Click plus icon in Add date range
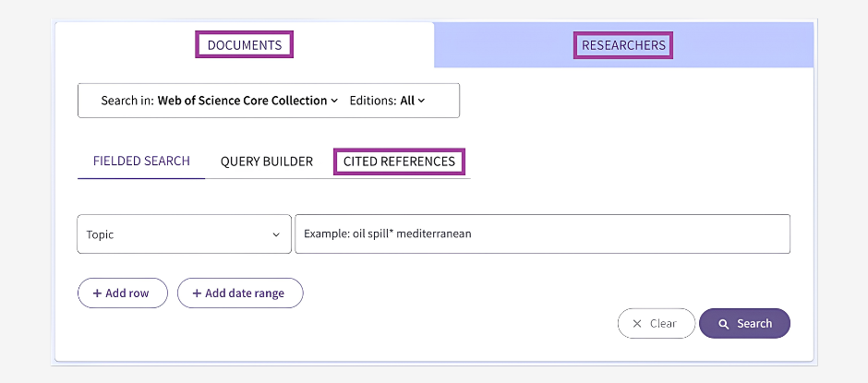Screen dimensions: 868x383 pos(197,293)
